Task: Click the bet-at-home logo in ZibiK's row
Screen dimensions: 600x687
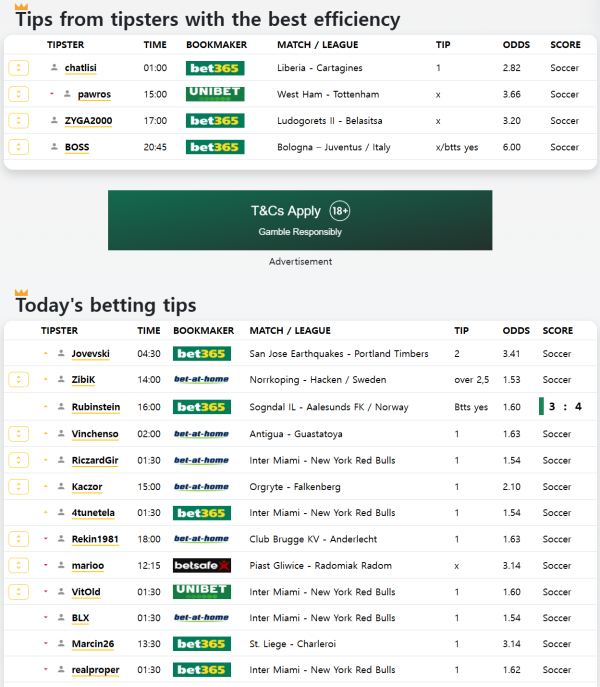Action: tap(202, 380)
